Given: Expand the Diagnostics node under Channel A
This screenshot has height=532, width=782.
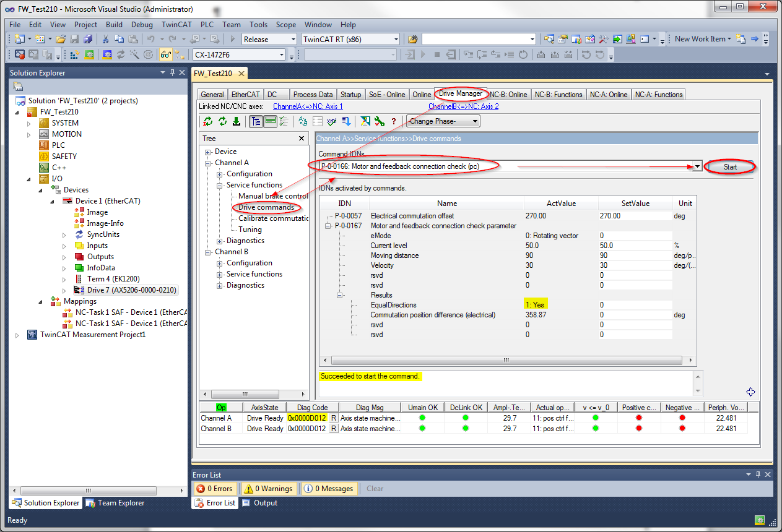Looking at the screenshot, I should [220, 241].
